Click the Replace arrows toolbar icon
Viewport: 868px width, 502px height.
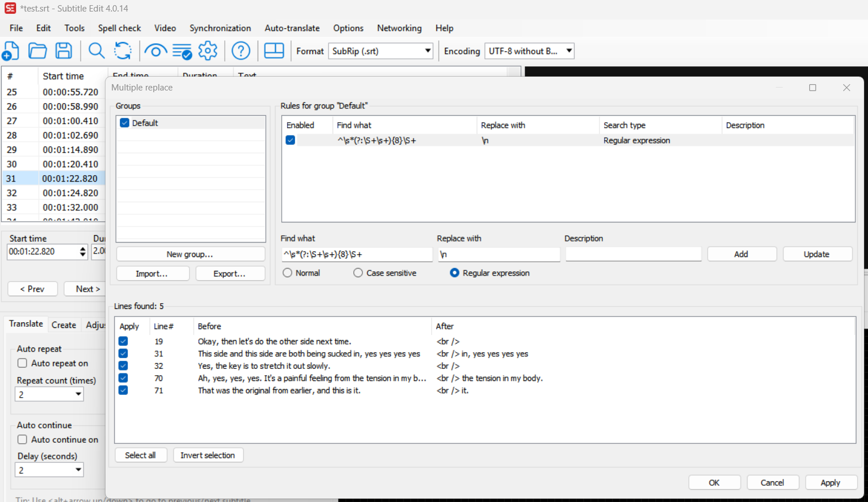click(x=123, y=51)
